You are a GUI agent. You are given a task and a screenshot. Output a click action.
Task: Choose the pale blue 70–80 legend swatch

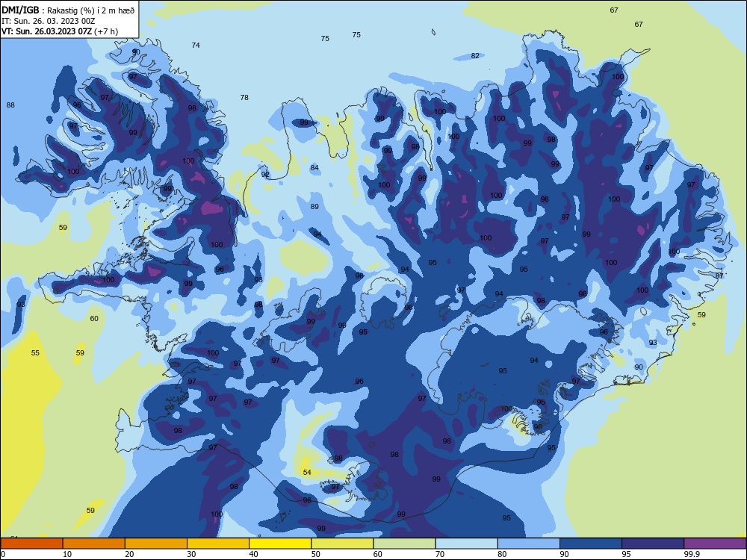click(x=466, y=544)
